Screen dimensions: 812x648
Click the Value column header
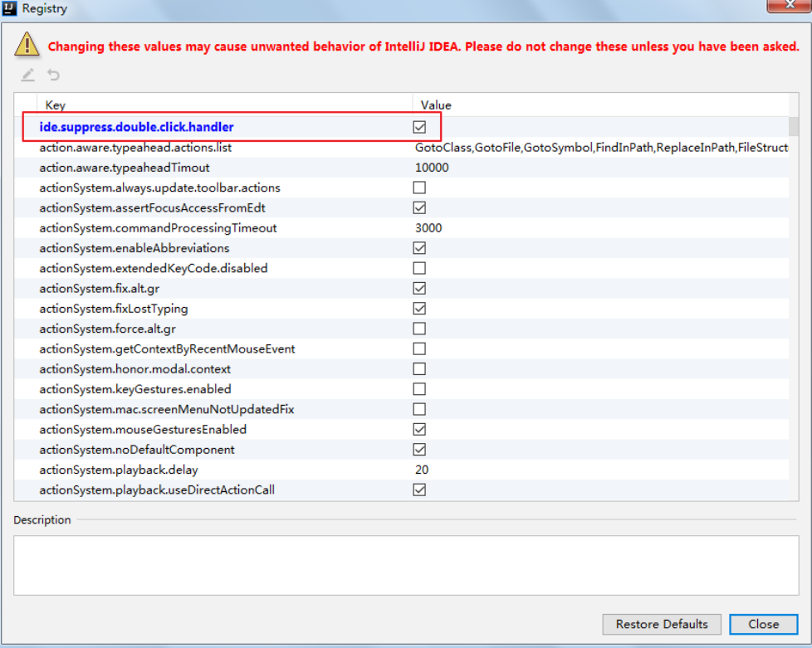click(436, 105)
